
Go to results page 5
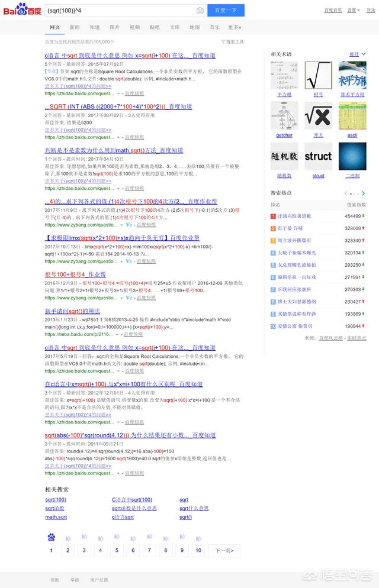(x=117, y=551)
